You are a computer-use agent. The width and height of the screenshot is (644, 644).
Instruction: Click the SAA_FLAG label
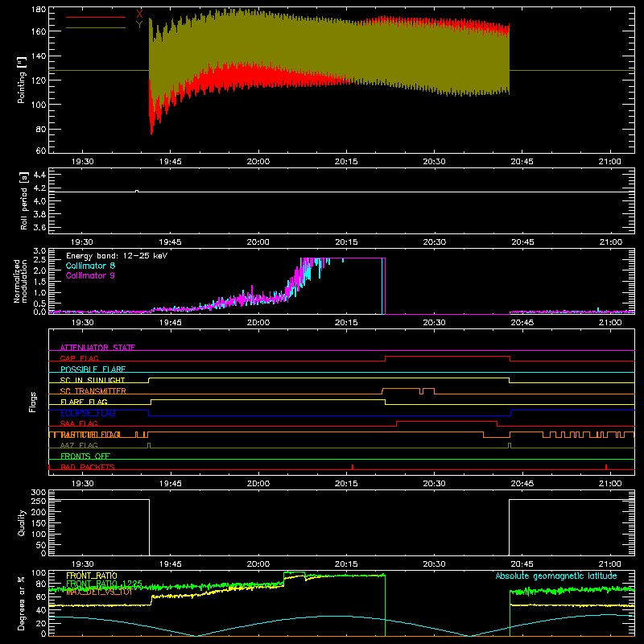point(79,423)
